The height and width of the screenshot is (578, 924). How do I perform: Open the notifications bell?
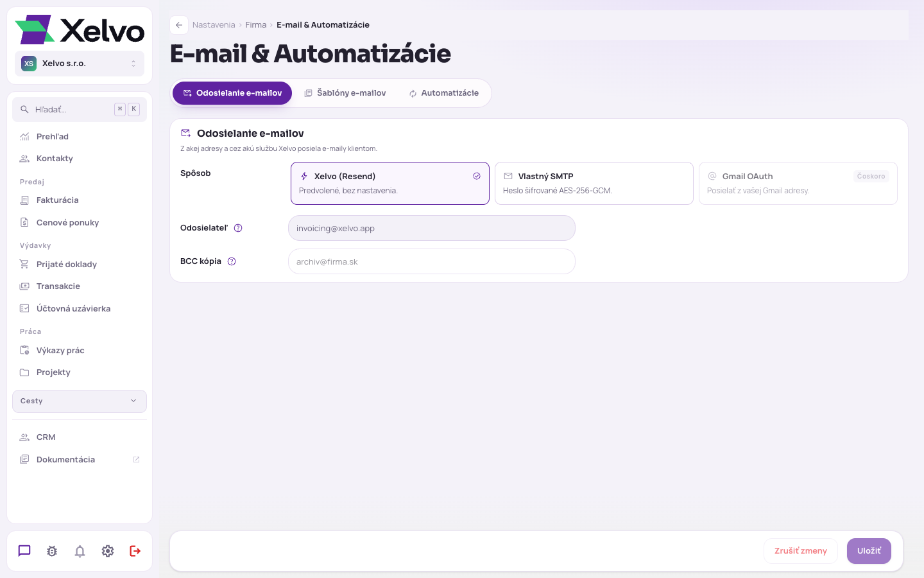coord(80,551)
